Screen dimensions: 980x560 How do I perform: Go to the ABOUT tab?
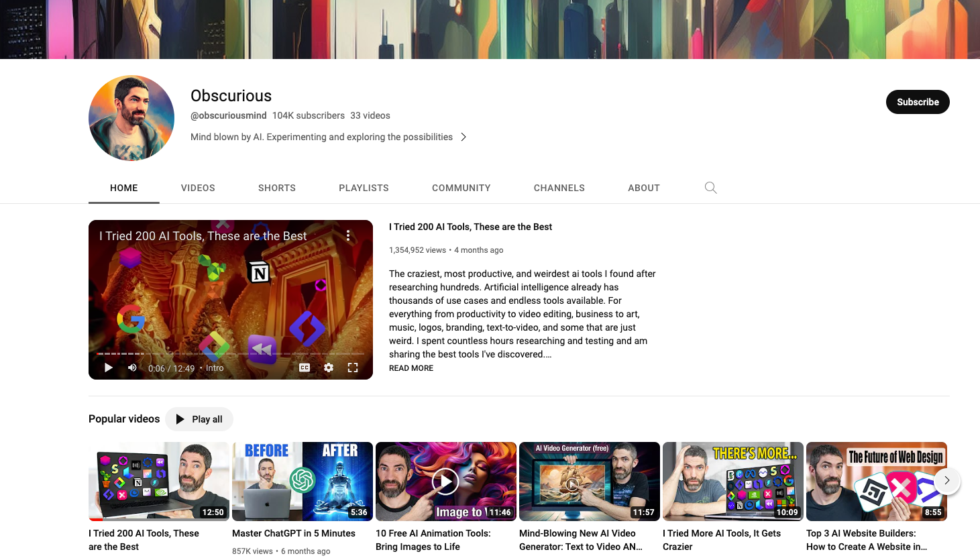point(643,188)
